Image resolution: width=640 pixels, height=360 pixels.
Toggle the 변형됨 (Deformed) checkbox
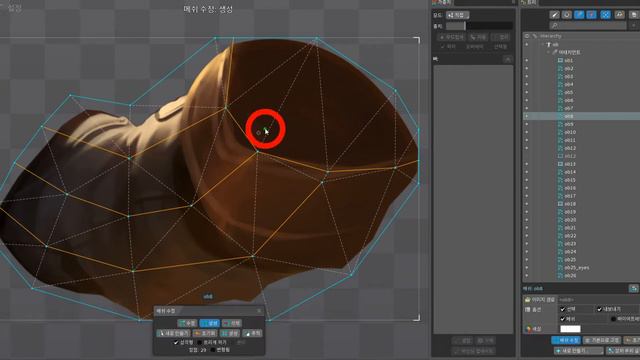tap(213, 350)
